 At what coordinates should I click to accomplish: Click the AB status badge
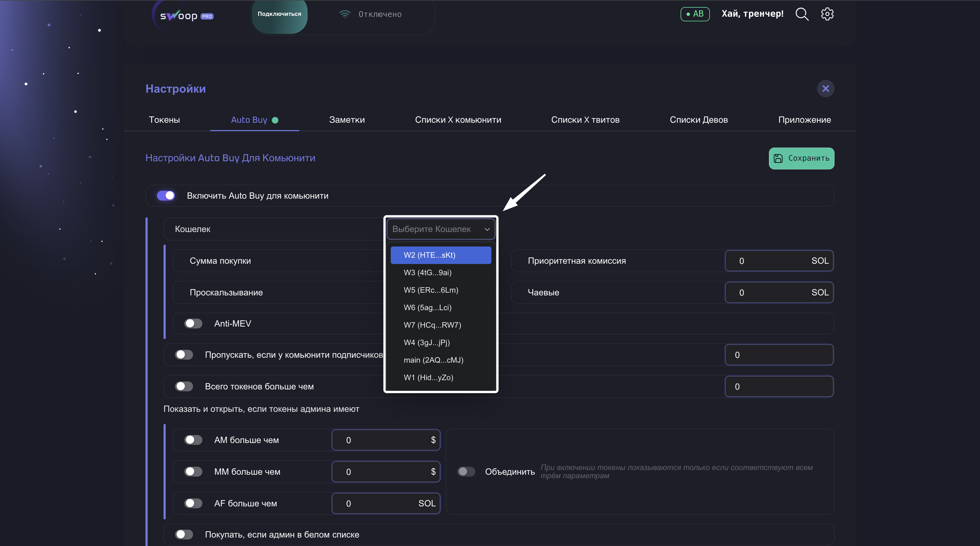pos(695,14)
